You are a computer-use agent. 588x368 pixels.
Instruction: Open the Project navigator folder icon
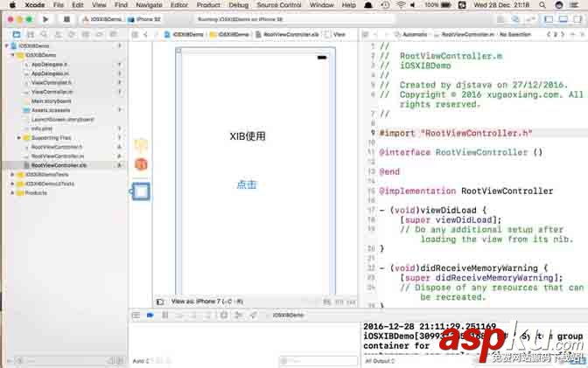[x=16, y=34]
